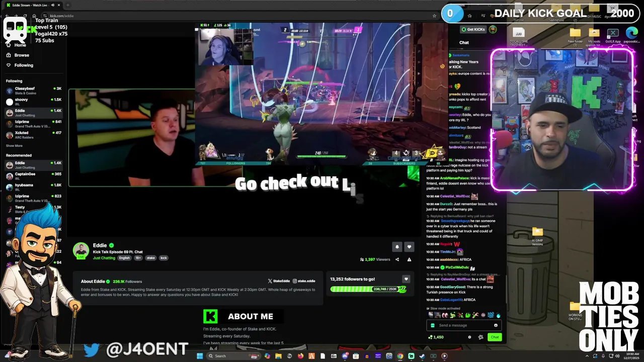644x362 pixels.
Task: Open the New folder icon on the desktop
Action: click(x=575, y=36)
